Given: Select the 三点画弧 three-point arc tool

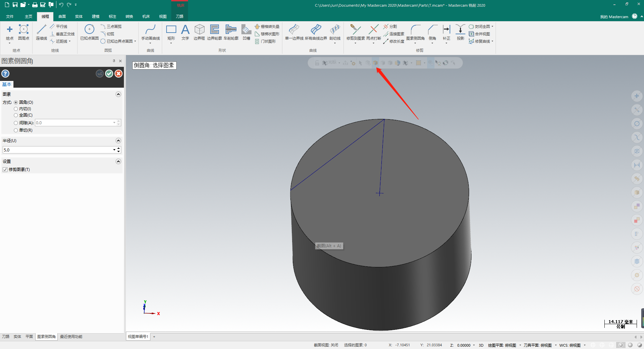Looking at the screenshot, I should point(111,27).
